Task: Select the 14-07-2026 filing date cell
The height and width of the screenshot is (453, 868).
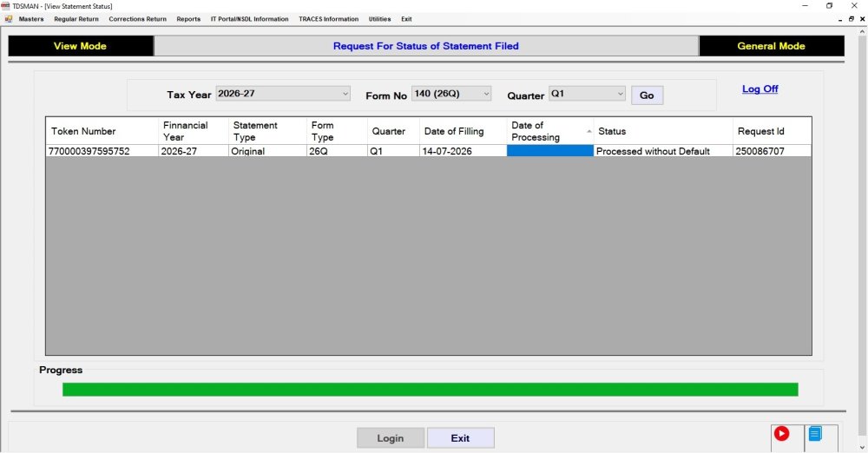Action: 464,151
